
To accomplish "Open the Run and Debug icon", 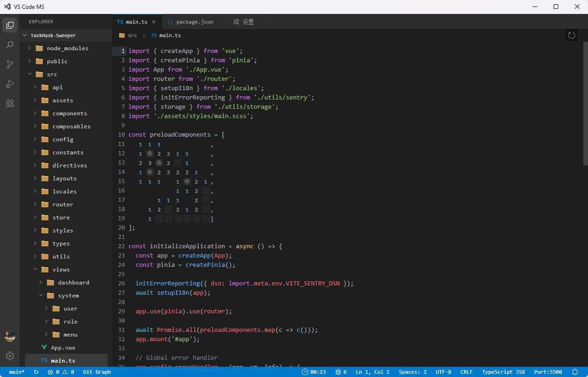I will click(10, 84).
